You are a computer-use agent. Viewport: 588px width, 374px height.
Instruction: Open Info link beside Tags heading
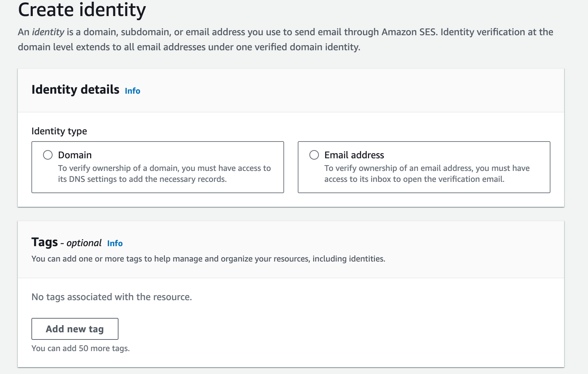115,243
